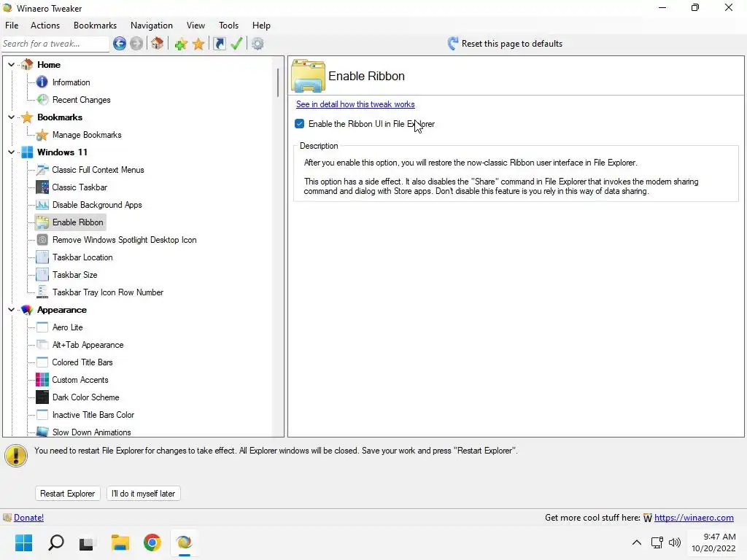
Task: Click the Information tree icon
Action: pyautogui.click(x=42, y=82)
